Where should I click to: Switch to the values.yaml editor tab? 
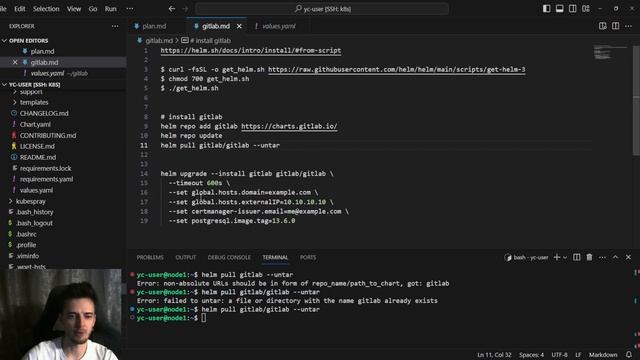click(279, 26)
